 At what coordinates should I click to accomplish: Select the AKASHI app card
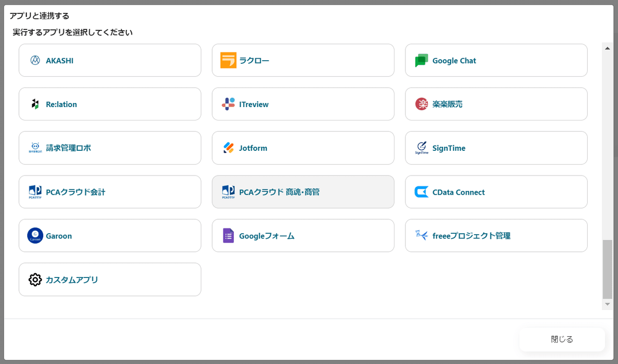click(x=110, y=60)
